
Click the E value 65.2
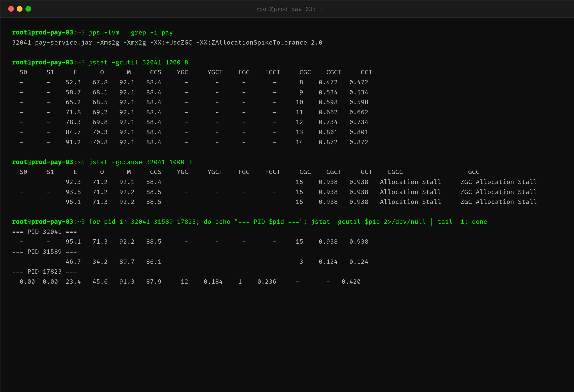click(x=73, y=102)
